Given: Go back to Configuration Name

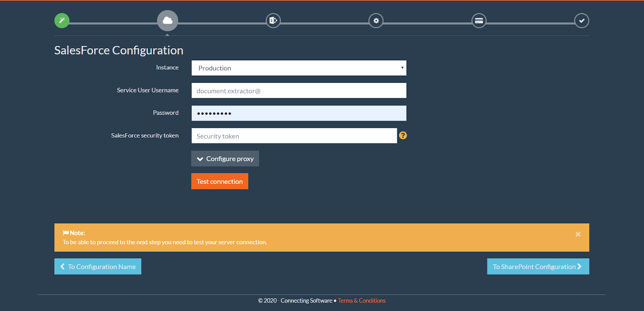Looking at the screenshot, I should (x=98, y=266).
